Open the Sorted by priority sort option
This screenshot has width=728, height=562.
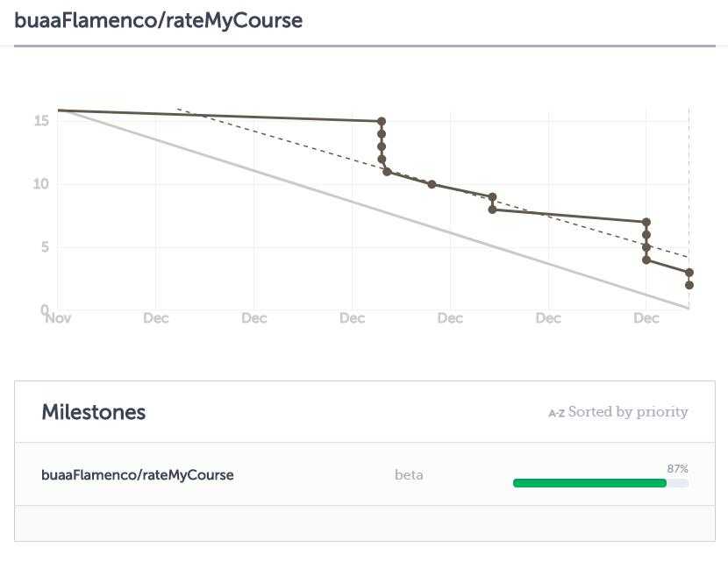coord(628,412)
